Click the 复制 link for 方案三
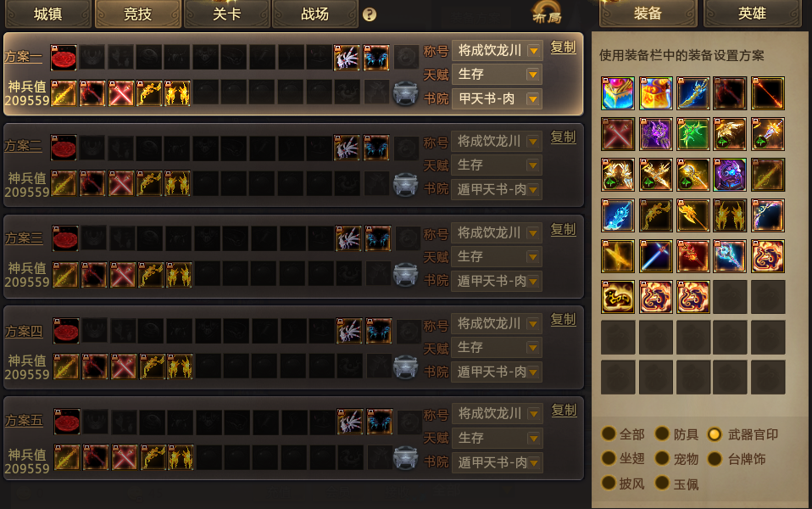Screen dimensions: 812x509 click(564, 230)
